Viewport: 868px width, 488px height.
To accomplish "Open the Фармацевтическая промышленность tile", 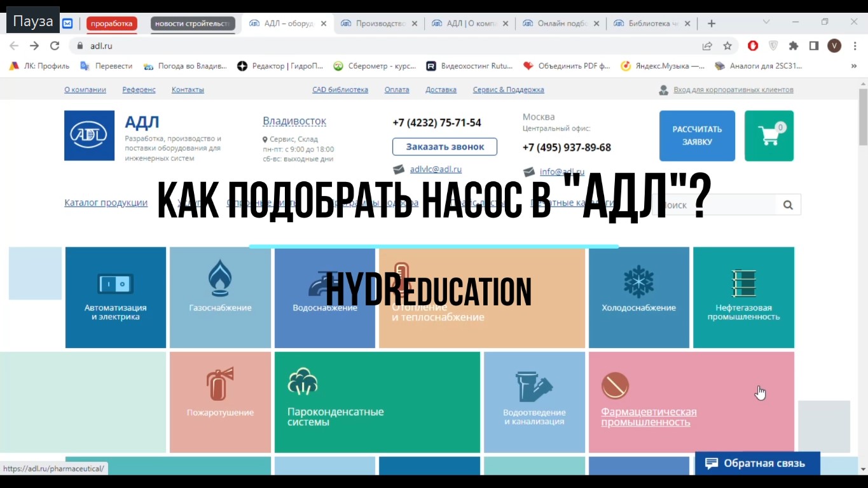I will (x=691, y=402).
